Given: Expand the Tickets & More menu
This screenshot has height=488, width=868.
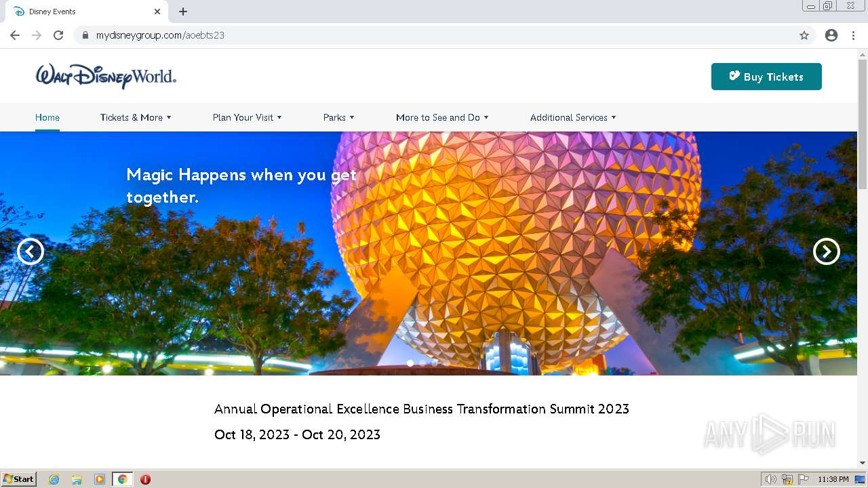Looking at the screenshot, I should tap(136, 117).
